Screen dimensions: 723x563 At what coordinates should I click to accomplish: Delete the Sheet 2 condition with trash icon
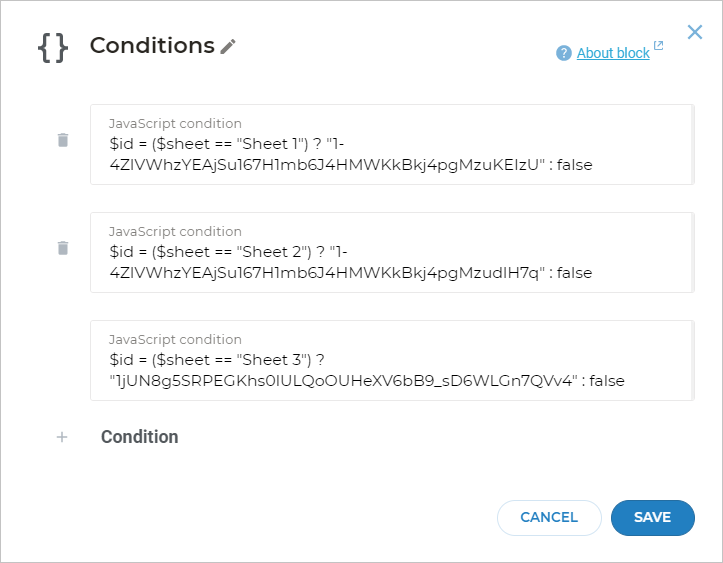63,248
